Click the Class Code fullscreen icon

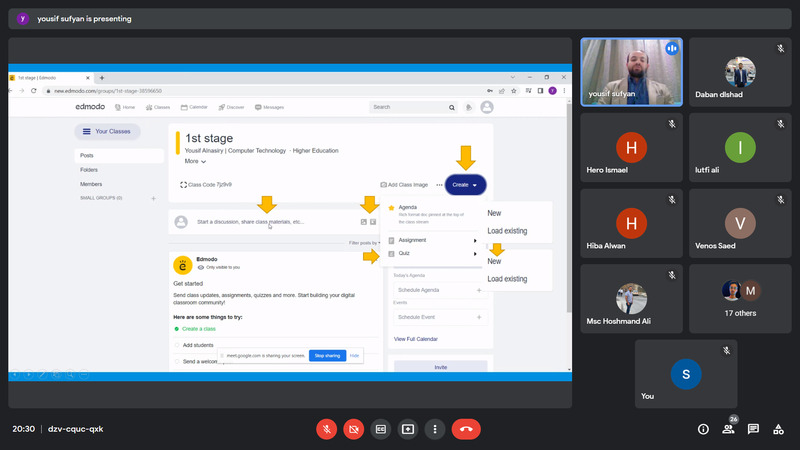[183, 185]
